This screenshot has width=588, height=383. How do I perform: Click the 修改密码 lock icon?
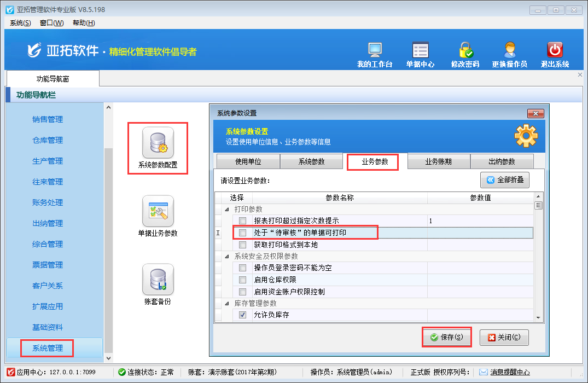[465, 51]
